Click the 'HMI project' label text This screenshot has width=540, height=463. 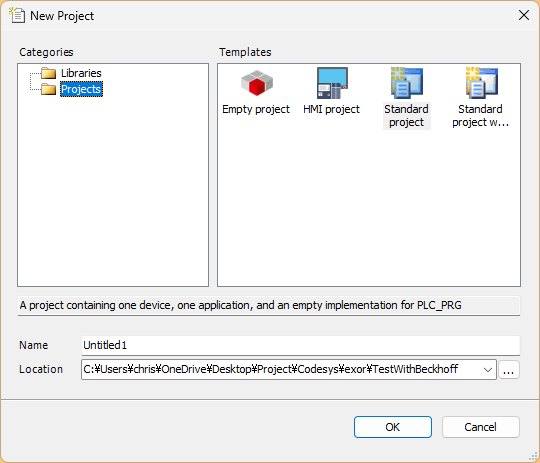coord(331,109)
